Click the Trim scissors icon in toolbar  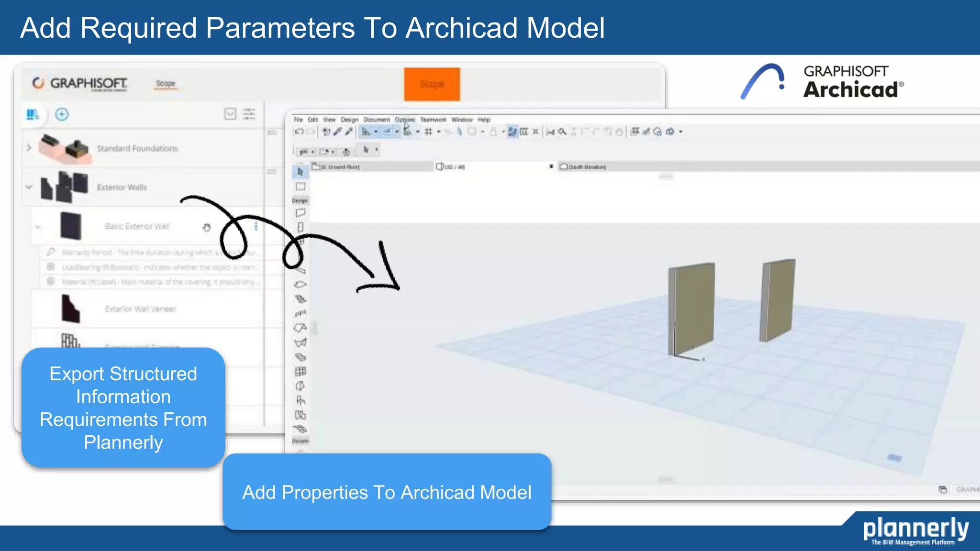(550, 132)
